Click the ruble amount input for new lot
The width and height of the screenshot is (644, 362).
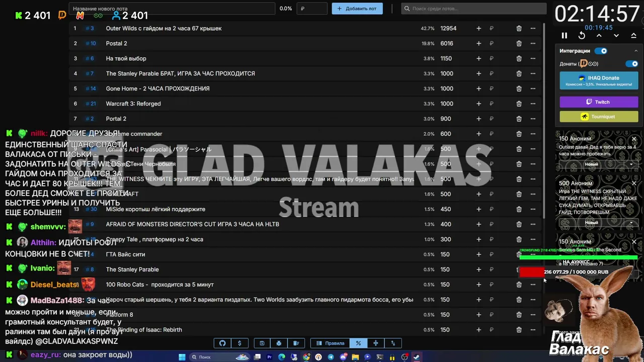tap(312, 9)
